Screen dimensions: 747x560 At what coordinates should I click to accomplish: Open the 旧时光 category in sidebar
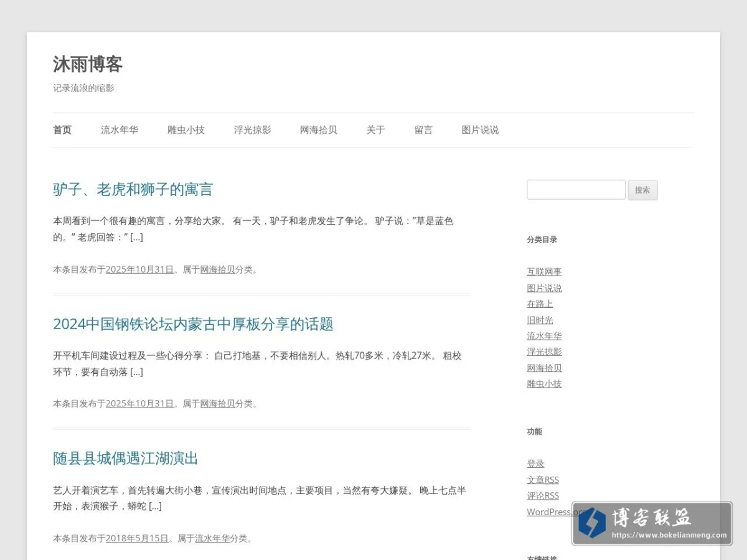[x=540, y=320]
